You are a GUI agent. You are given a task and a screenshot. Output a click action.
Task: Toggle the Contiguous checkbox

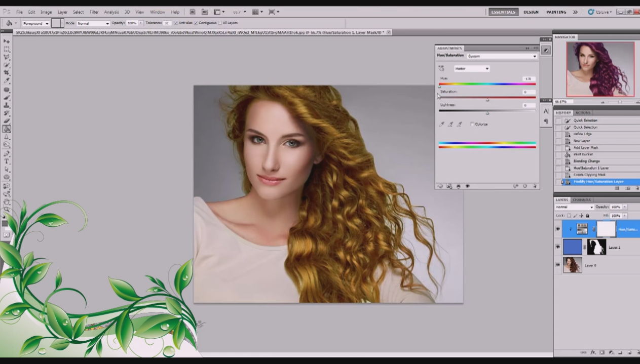pyautogui.click(x=197, y=23)
